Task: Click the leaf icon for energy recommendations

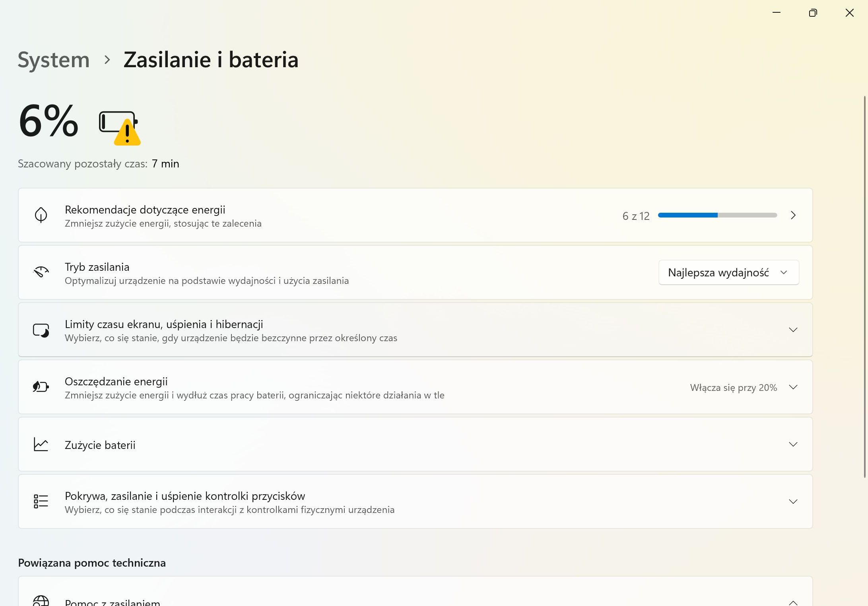Action: pyautogui.click(x=41, y=215)
